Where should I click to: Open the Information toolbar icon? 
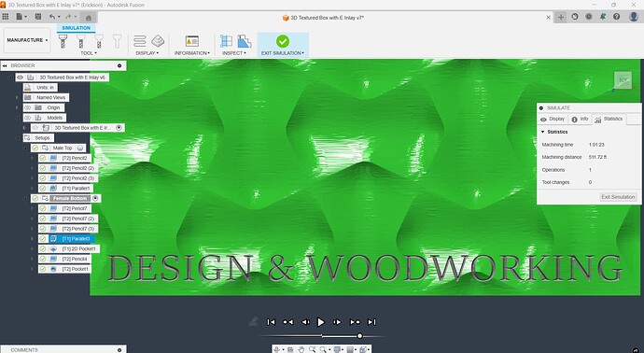click(192, 41)
